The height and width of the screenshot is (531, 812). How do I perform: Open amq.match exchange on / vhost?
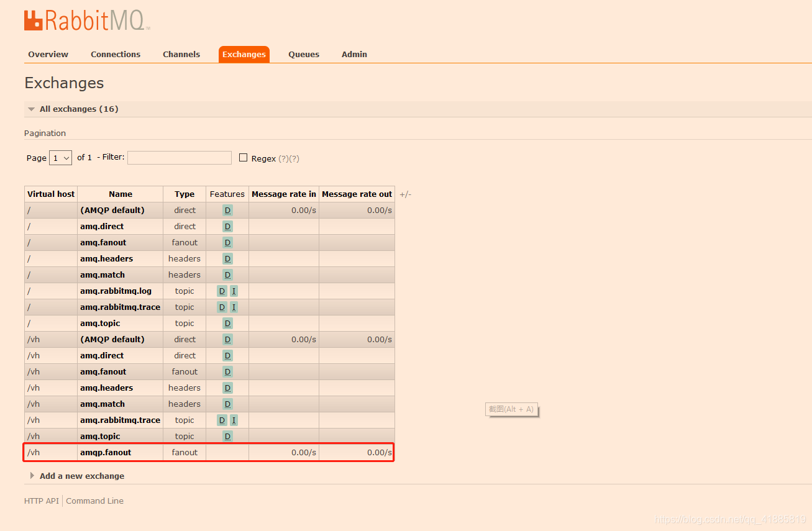(x=103, y=275)
